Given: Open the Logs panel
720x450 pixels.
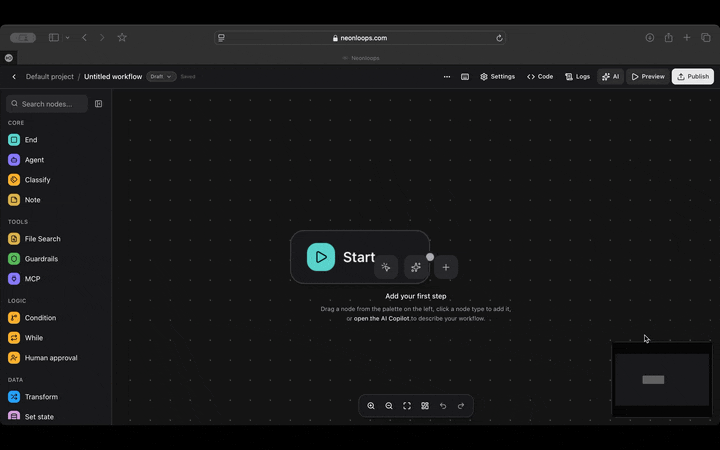Looking at the screenshot, I should (x=578, y=77).
